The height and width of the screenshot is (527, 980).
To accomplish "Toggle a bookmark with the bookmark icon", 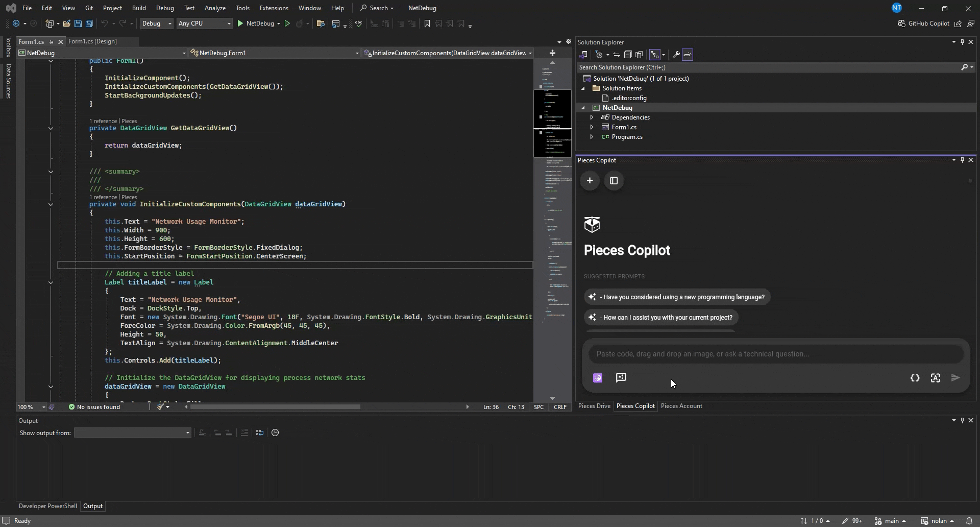I will (x=427, y=23).
